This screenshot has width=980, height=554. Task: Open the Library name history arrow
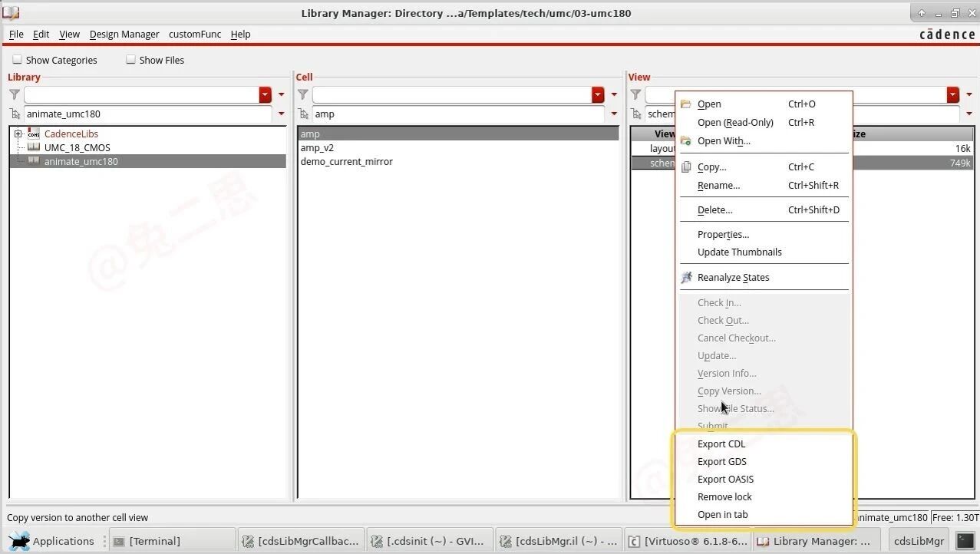(x=281, y=114)
